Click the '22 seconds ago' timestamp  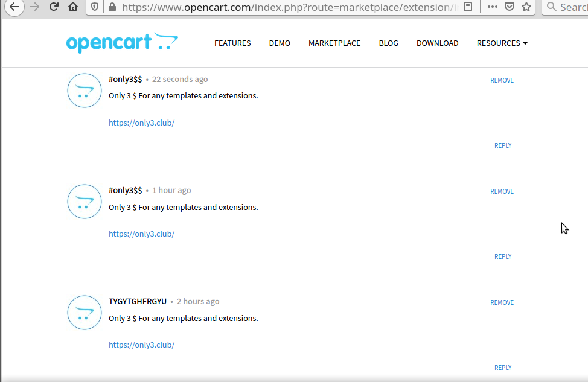coord(180,80)
